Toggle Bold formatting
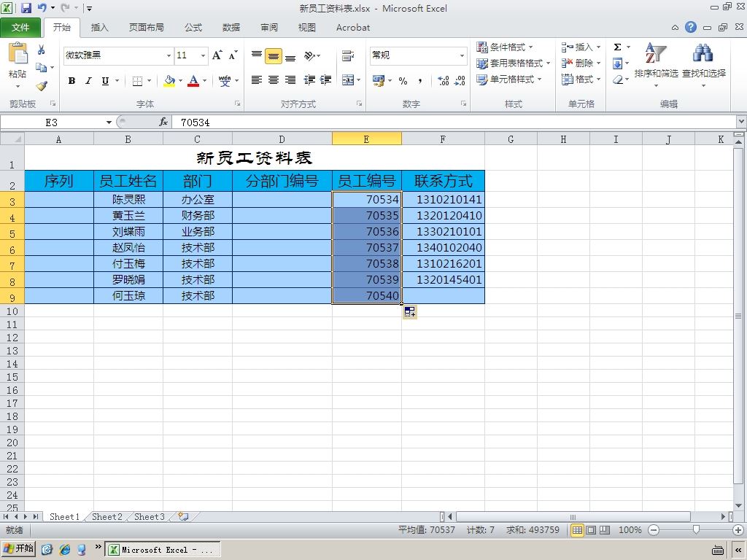Image resolution: width=747 pixels, height=560 pixels. [x=72, y=80]
